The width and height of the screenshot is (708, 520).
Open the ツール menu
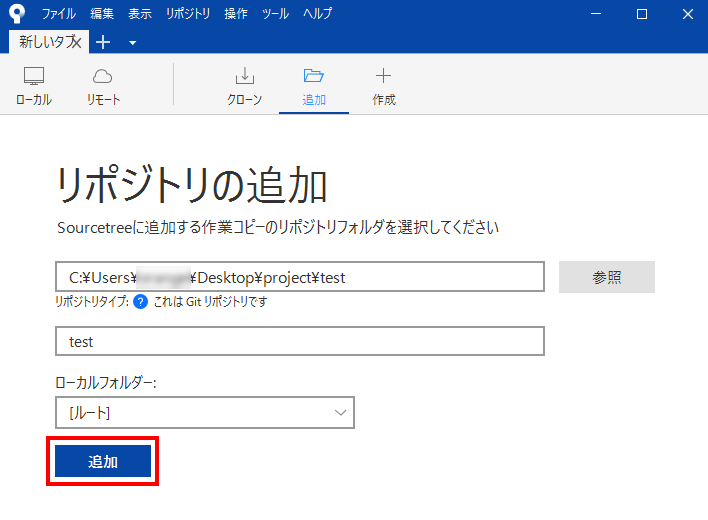pyautogui.click(x=275, y=14)
